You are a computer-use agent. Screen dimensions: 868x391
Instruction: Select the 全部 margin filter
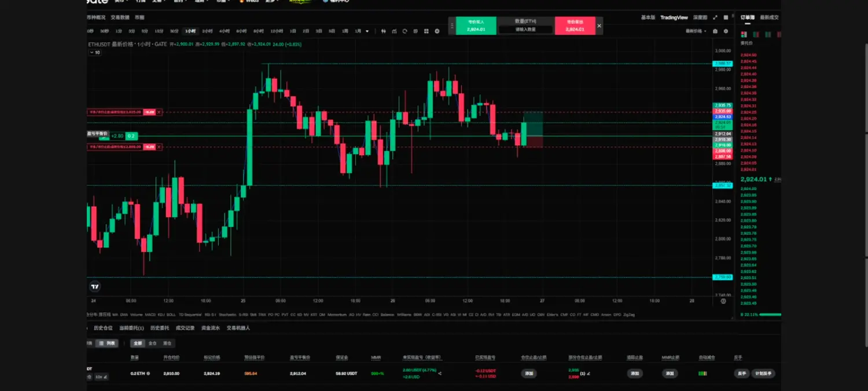137,343
